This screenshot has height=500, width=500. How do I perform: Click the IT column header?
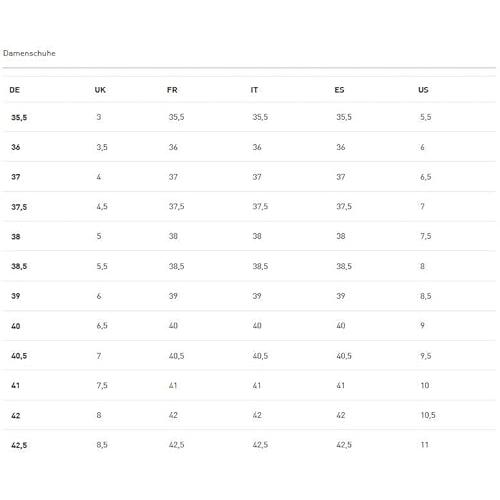tap(254, 90)
